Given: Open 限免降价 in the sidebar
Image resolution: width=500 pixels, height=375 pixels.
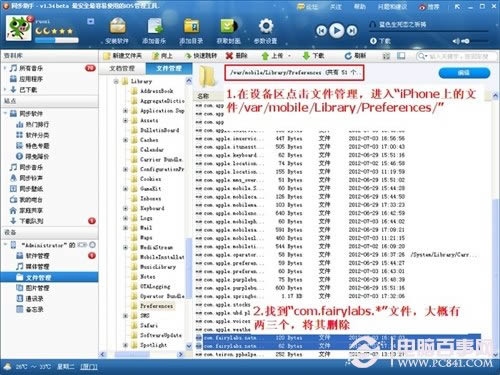Looking at the screenshot, I should tap(37, 156).
